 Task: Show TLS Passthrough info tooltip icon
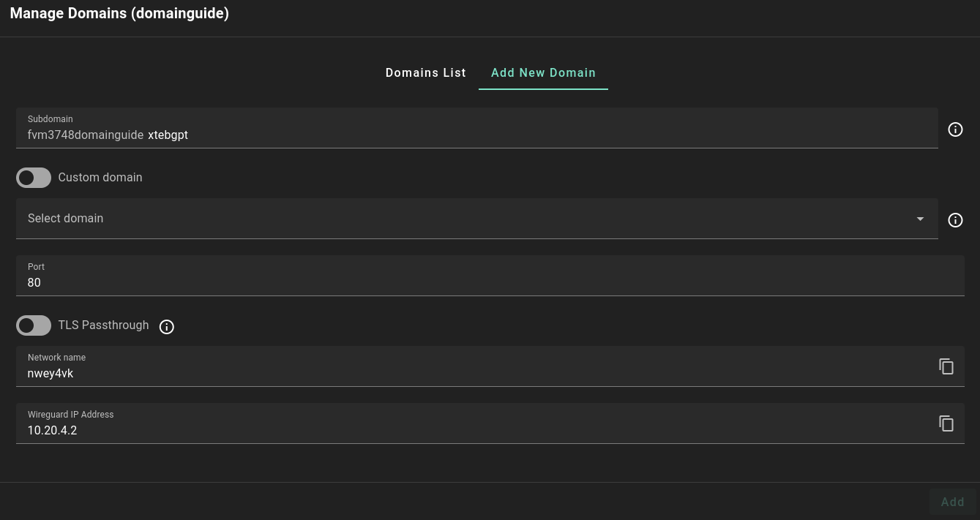pyautogui.click(x=167, y=327)
